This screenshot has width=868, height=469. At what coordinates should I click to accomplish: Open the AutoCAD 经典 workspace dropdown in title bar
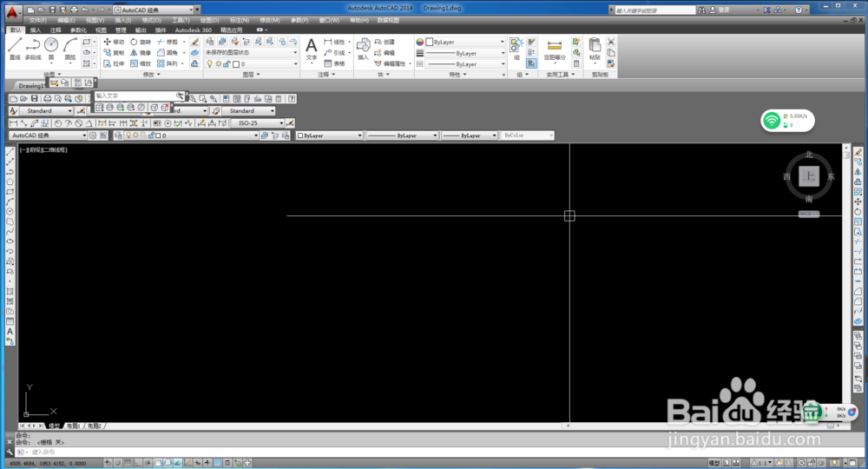point(154,10)
